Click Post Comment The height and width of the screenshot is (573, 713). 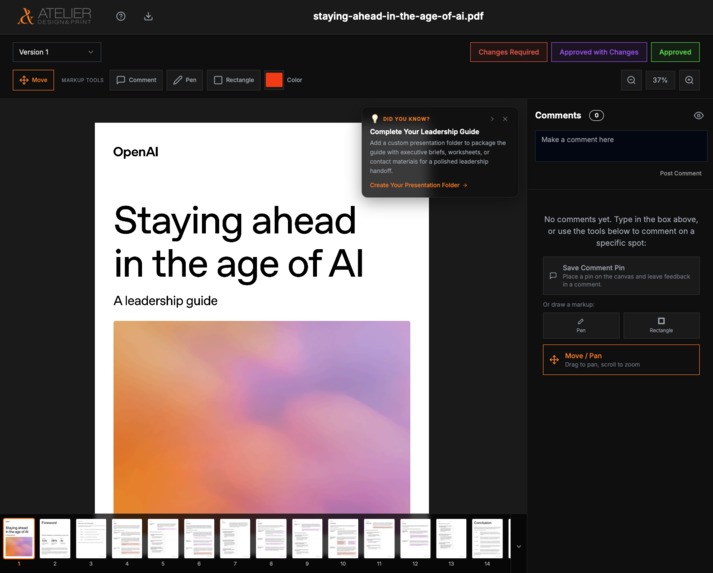click(680, 173)
